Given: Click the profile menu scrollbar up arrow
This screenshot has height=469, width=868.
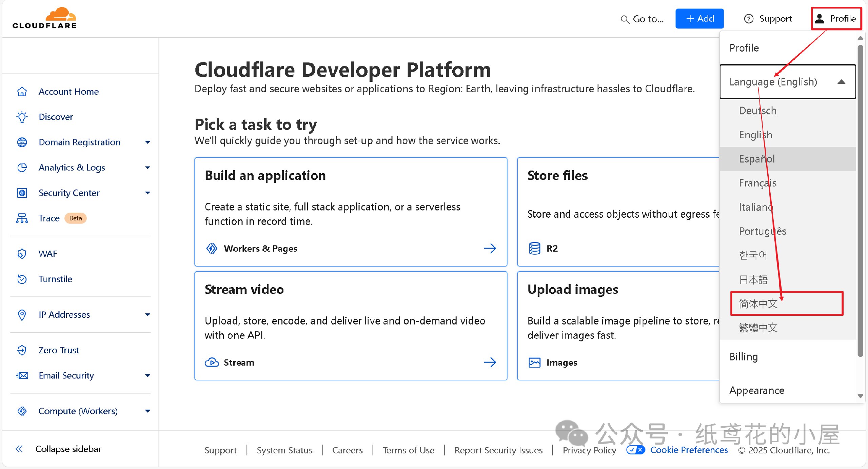Looking at the screenshot, I should [860, 38].
